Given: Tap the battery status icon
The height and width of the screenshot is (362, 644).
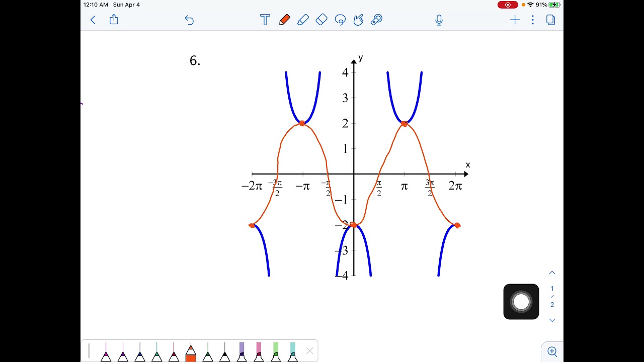Looking at the screenshot, I should [554, 5].
